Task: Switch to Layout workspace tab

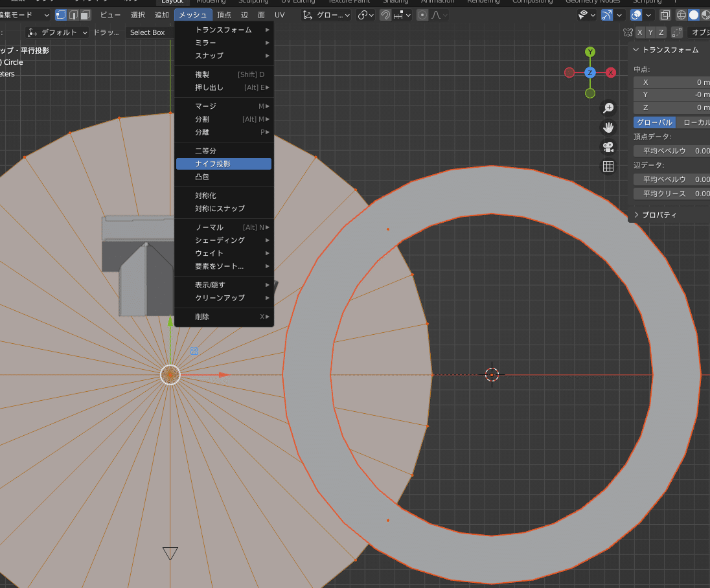Action: click(172, 2)
